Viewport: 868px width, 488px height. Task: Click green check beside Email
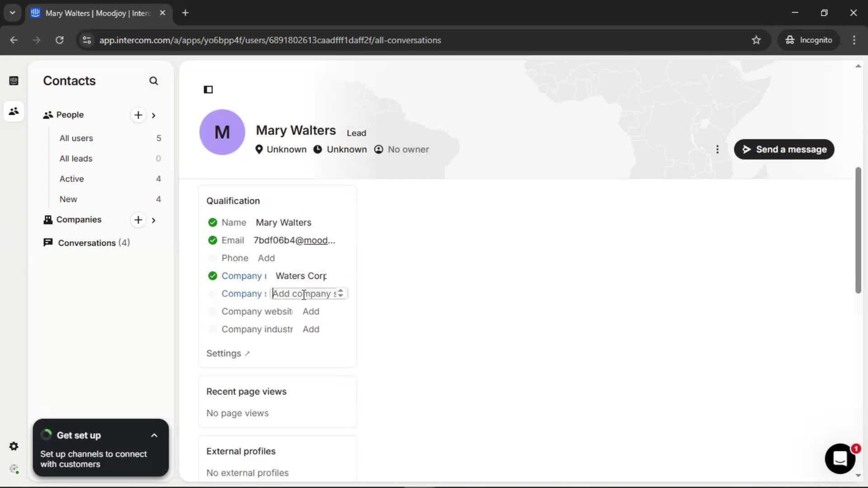tap(212, 240)
